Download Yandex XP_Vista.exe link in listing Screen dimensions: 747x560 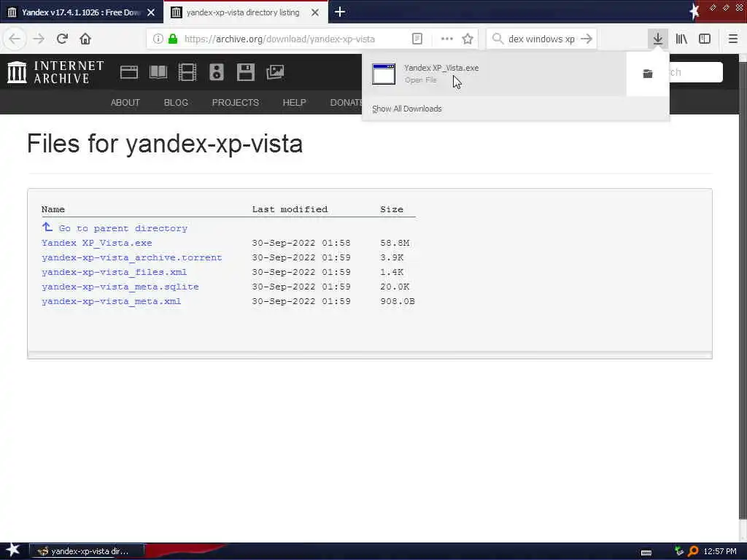(97, 243)
